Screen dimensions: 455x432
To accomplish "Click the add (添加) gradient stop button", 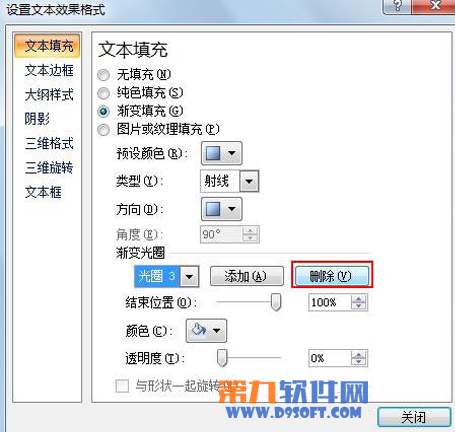I will [247, 276].
